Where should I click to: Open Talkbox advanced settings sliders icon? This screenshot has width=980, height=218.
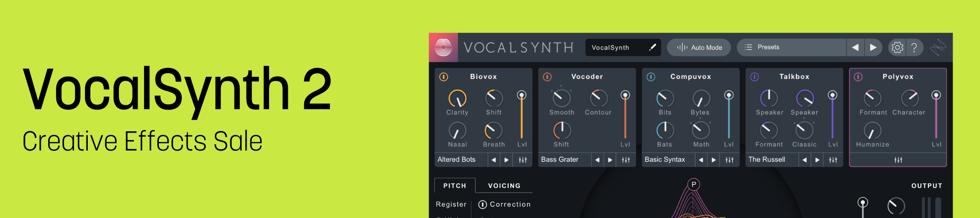[x=833, y=160]
